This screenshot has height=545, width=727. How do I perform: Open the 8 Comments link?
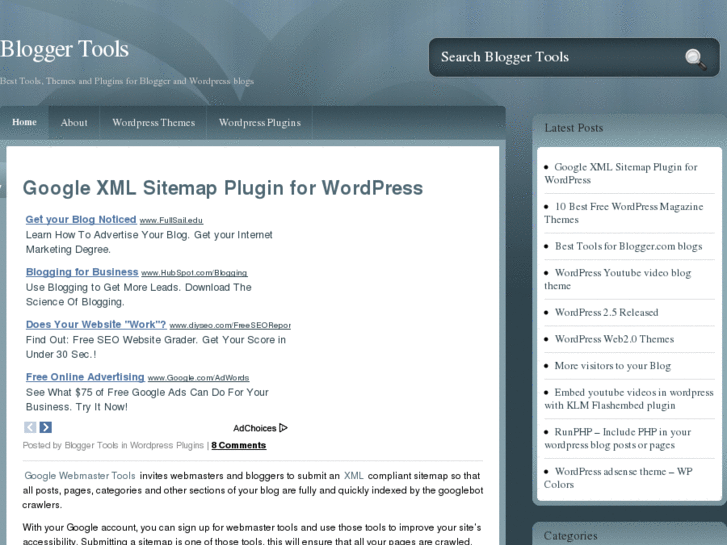(x=239, y=445)
